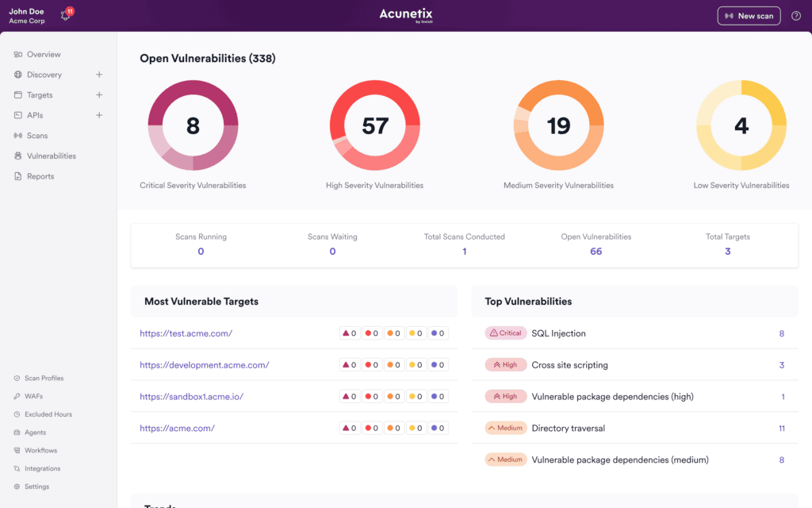The image size is (812, 508).
Task: Start a New scan
Action: [749, 16]
